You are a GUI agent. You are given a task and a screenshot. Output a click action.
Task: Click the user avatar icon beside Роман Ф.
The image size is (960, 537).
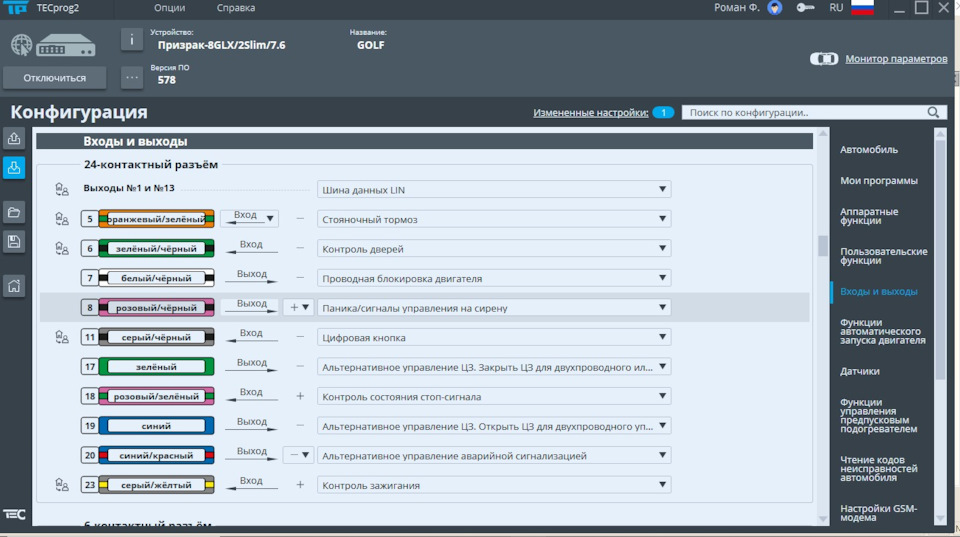click(x=774, y=8)
